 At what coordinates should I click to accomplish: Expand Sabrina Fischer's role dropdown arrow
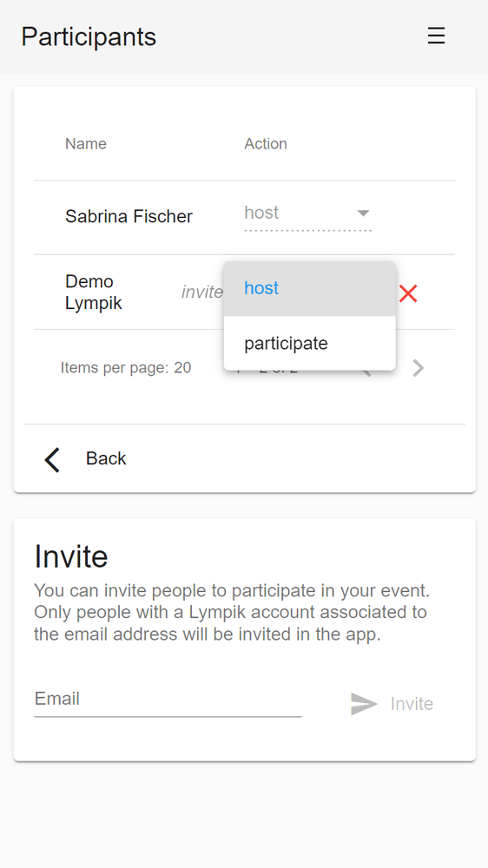363,214
